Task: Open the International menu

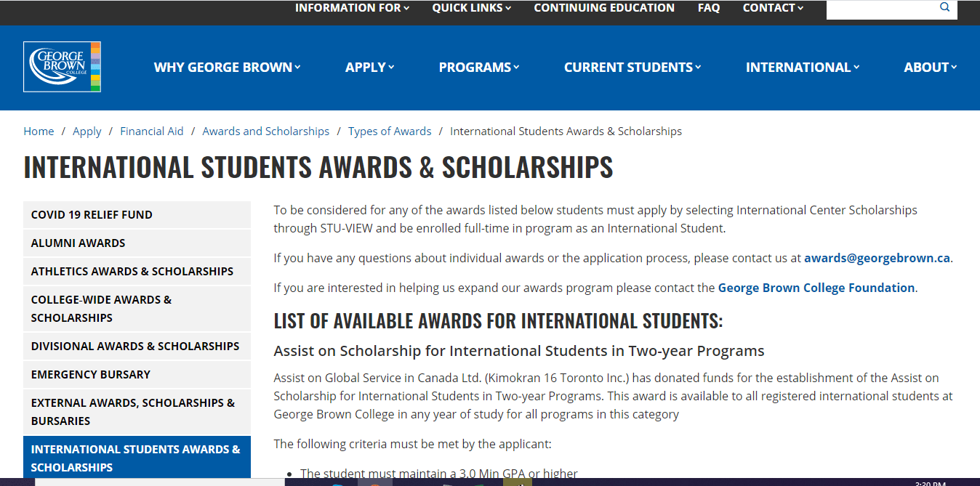Action: point(803,68)
